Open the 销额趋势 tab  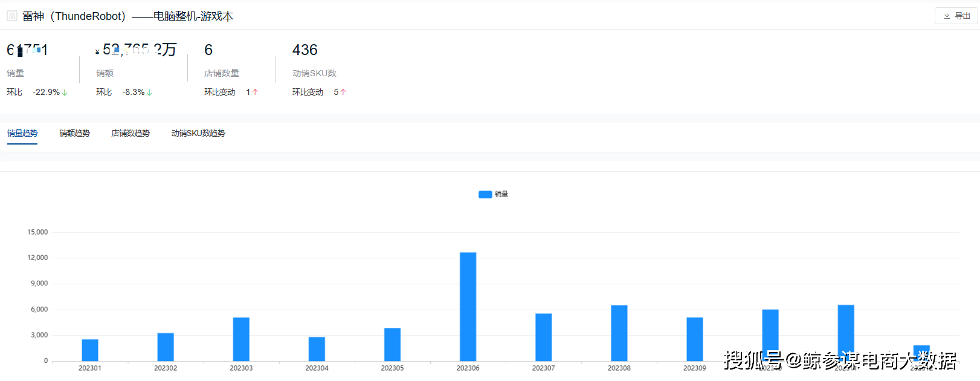click(74, 134)
